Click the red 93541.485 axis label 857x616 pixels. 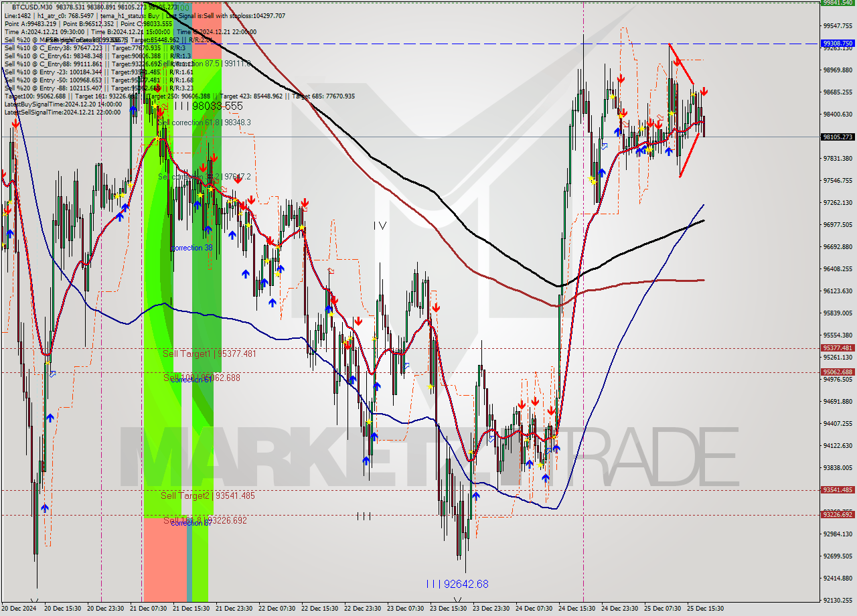click(838, 490)
